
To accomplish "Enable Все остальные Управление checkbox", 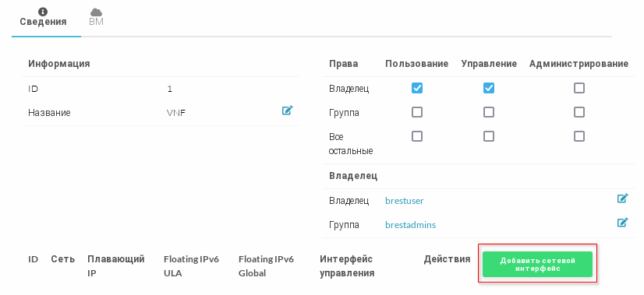I will coord(489,136).
